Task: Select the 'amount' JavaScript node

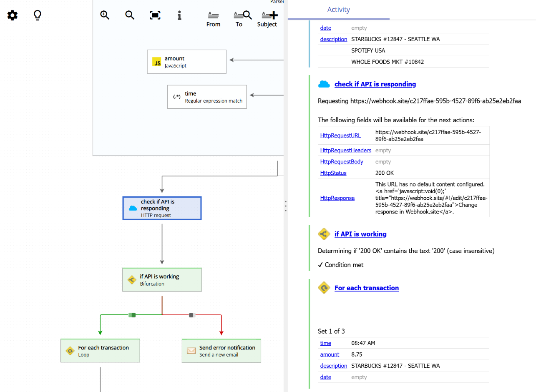Action: tap(186, 61)
